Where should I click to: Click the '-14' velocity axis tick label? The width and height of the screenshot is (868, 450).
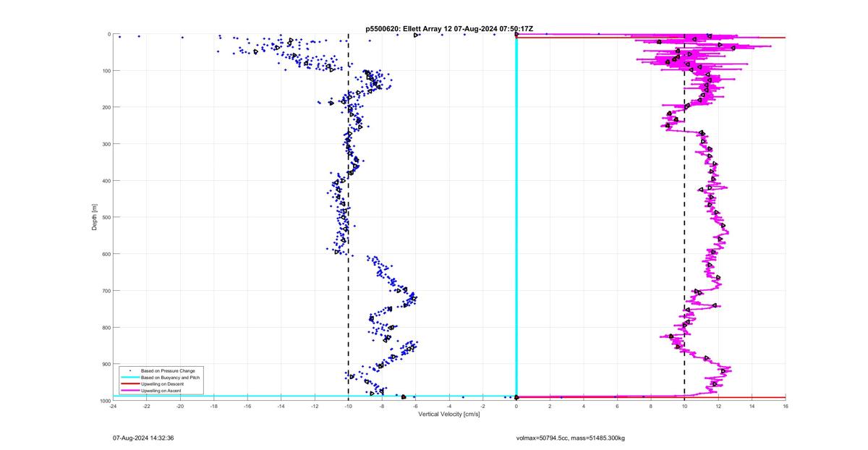click(x=281, y=406)
